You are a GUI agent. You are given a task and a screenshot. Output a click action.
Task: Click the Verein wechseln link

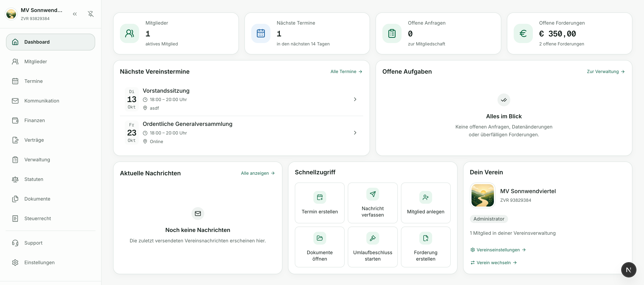click(x=493, y=263)
